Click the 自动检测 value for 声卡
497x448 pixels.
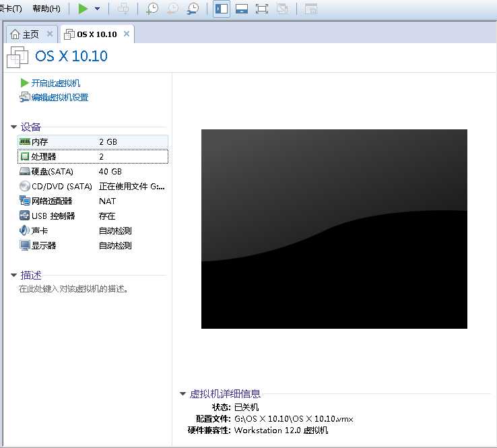pyautogui.click(x=115, y=230)
